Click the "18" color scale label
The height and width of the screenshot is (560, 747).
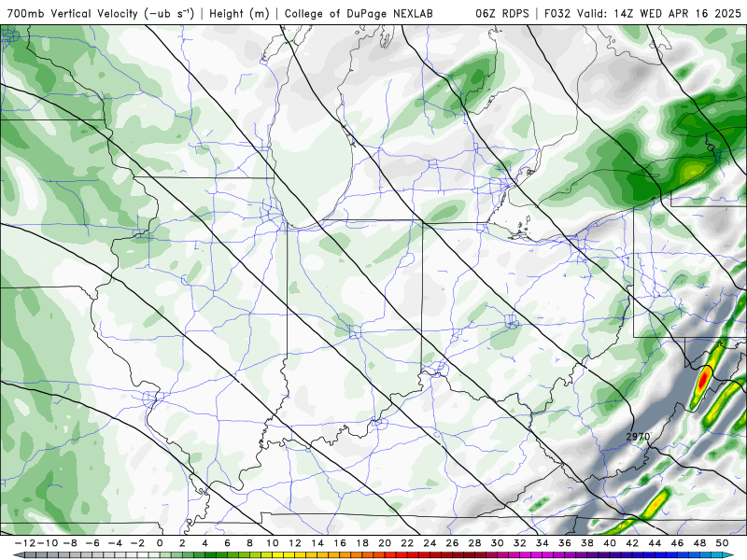click(x=362, y=543)
